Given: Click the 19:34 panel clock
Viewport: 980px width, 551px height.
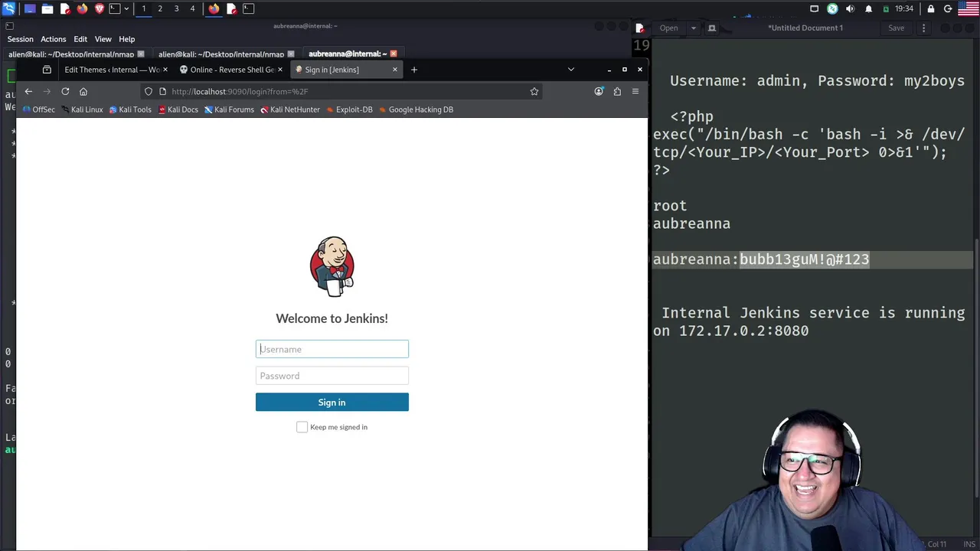Looking at the screenshot, I should click(904, 8).
